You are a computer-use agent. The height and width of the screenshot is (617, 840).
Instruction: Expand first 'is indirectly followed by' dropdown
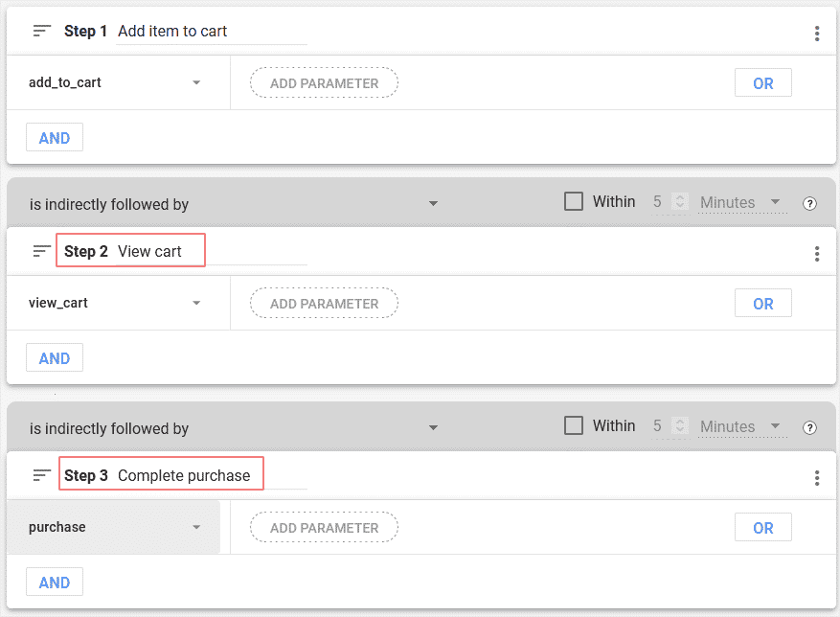tap(234, 204)
